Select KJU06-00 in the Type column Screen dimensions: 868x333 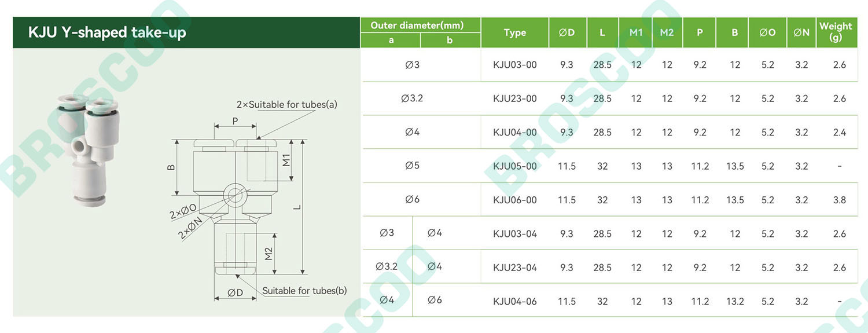coord(514,200)
